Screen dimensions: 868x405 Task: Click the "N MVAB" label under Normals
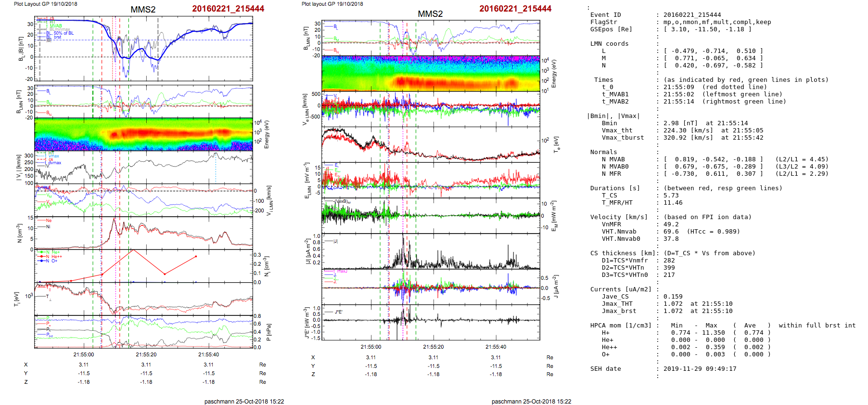613,159
